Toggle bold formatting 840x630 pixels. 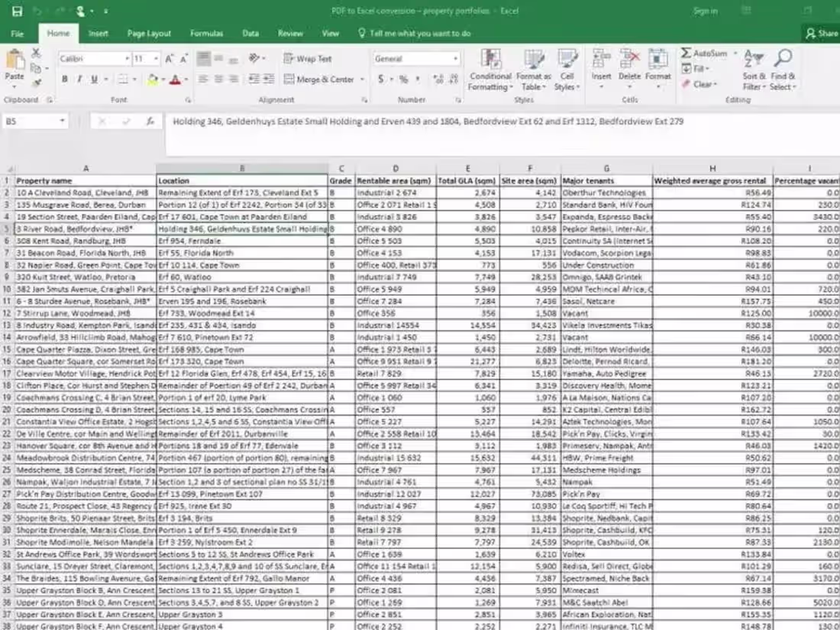(x=66, y=79)
